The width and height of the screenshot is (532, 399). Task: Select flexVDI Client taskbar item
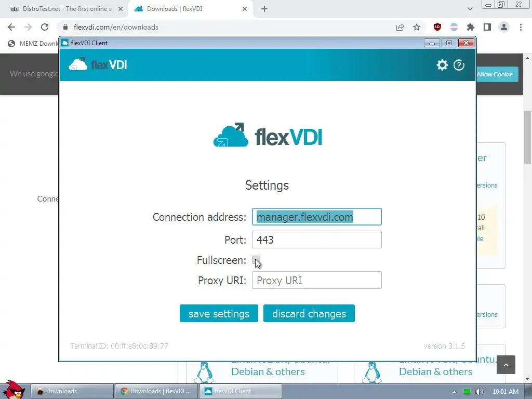[x=240, y=391]
